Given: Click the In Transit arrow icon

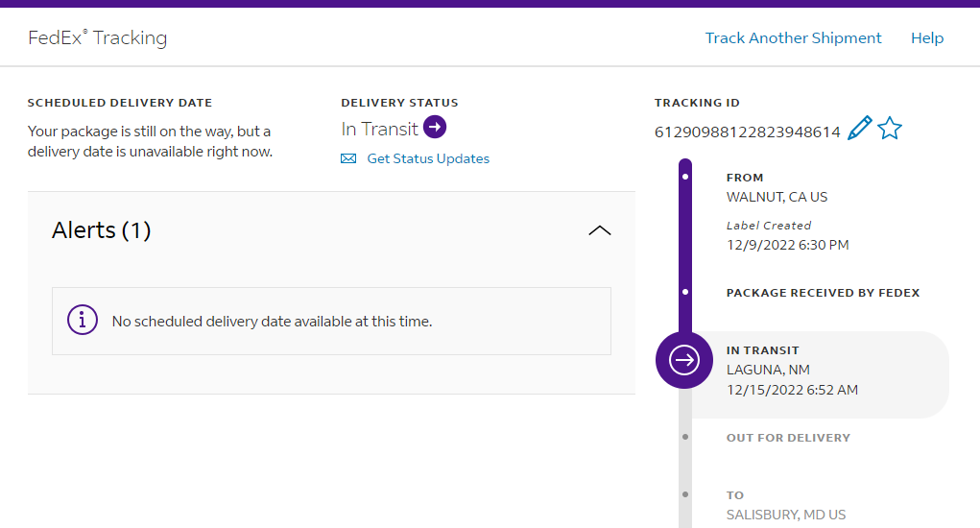Looking at the screenshot, I should 435,127.
